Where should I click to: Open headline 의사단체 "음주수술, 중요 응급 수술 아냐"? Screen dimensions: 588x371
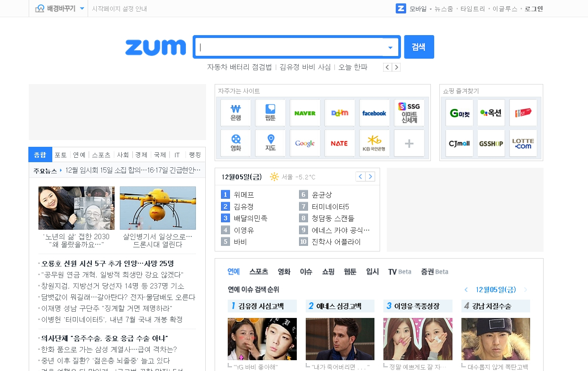105,338
